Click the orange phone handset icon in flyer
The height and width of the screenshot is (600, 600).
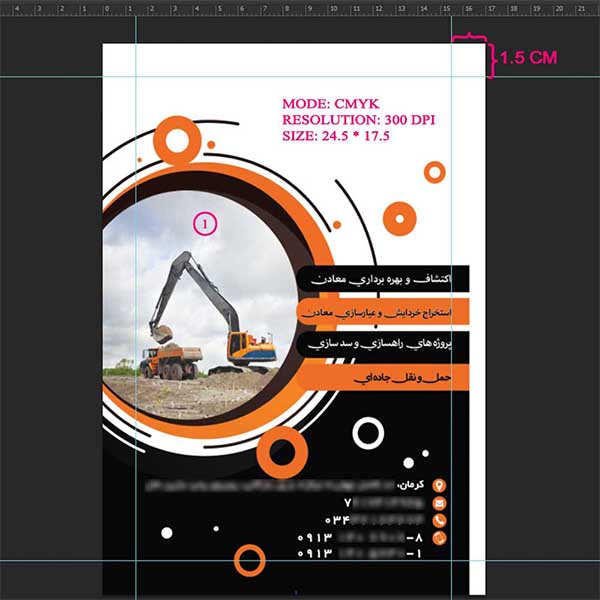(439, 520)
